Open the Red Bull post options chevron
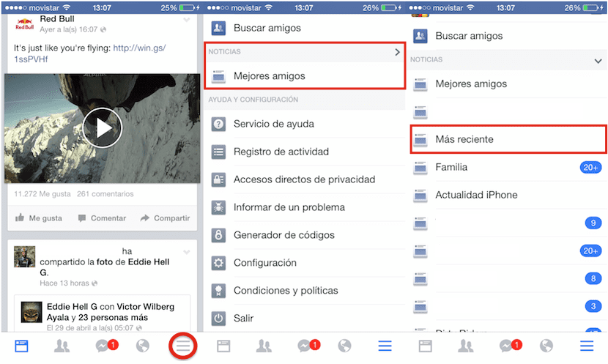The height and width of the screenshot is (364, 608). click(x=187, y=20)
